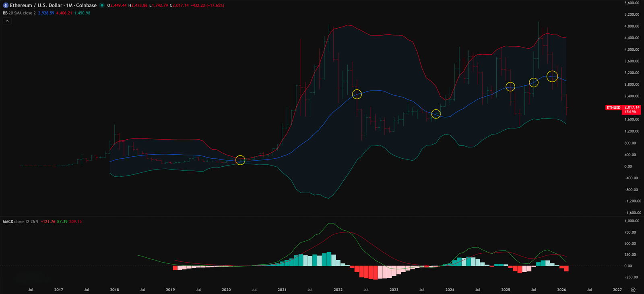Click the 1,000.00 level on MACD scale
The image size is (644, 294).
[632, 221]
